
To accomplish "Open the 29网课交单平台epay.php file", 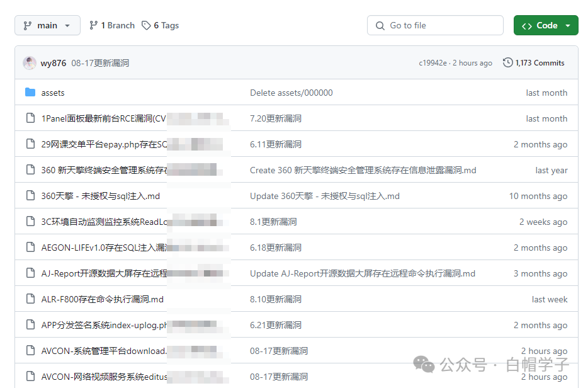I will [105, 144].
